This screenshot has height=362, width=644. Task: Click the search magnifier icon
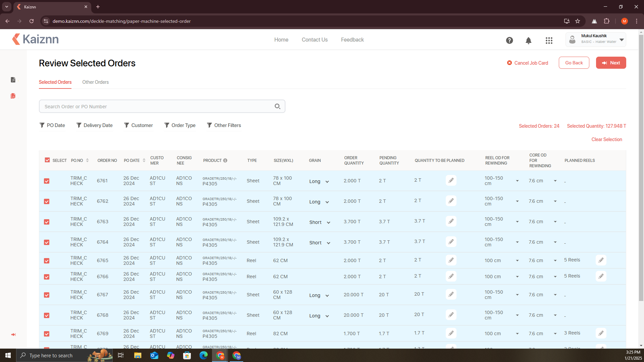pos(277,106)
